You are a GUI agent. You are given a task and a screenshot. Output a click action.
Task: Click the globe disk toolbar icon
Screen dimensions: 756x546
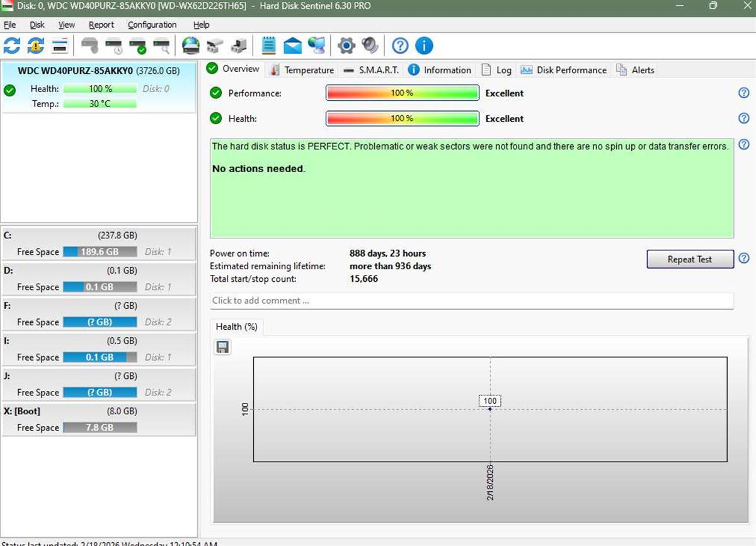190,45
